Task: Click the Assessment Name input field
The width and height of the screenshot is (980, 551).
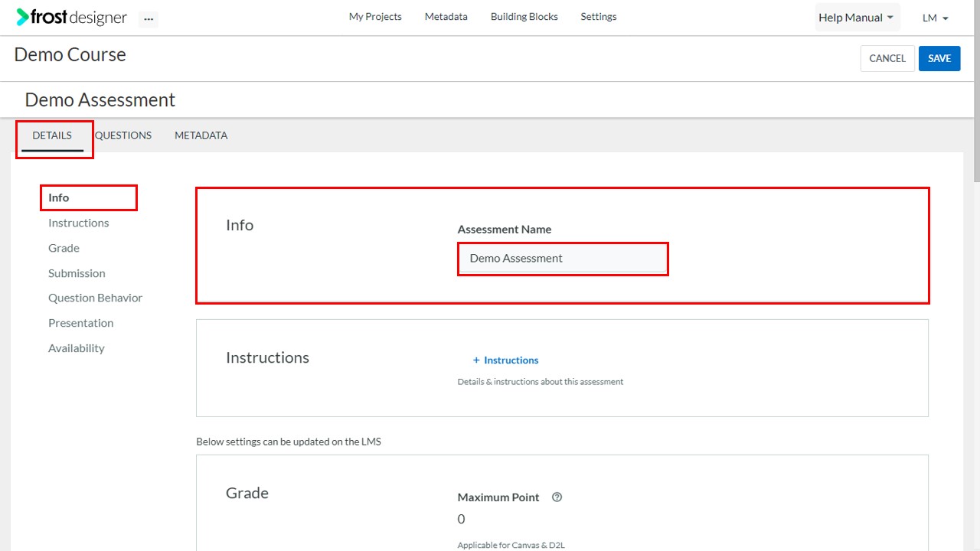Action: click(563, 259)
